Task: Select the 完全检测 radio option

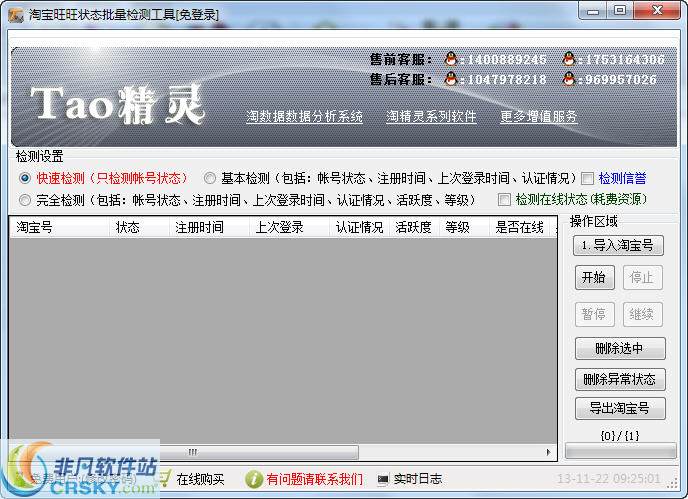Action: pos(25,200)
